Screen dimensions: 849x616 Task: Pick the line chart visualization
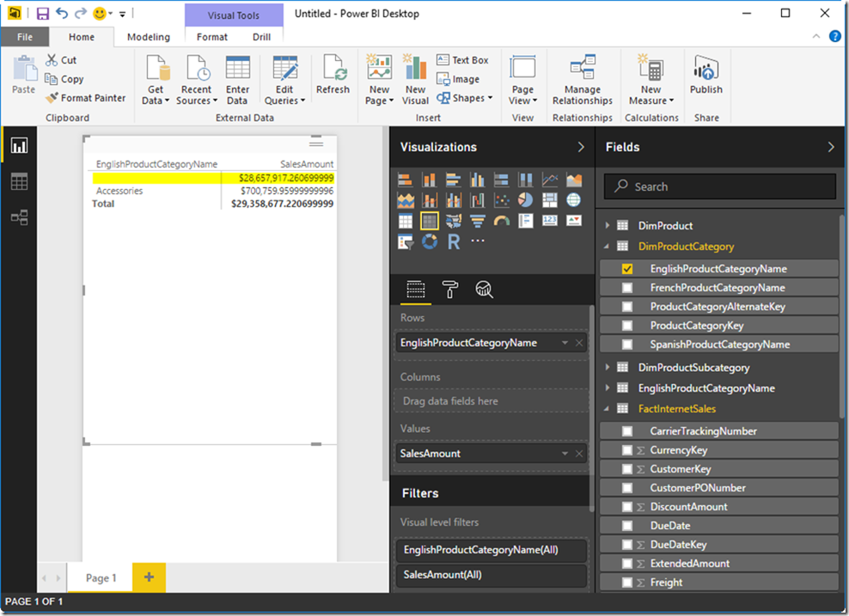[x=550, y=180]
